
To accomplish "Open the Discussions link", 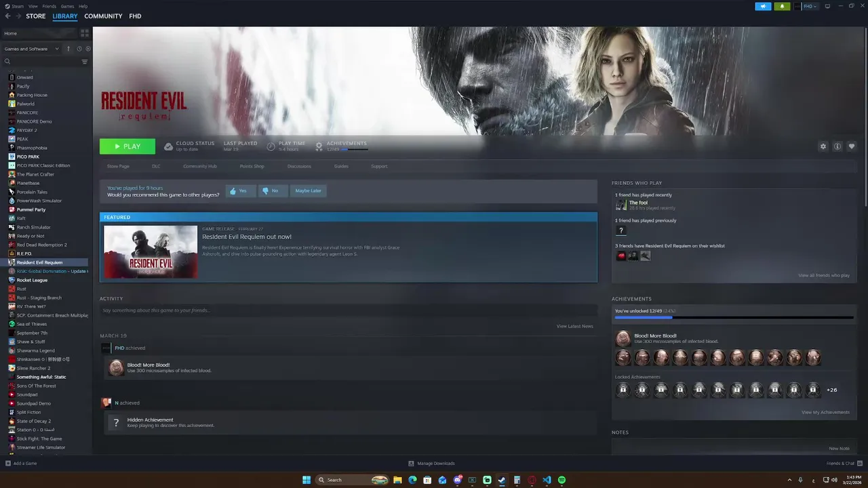I will 299,166.
